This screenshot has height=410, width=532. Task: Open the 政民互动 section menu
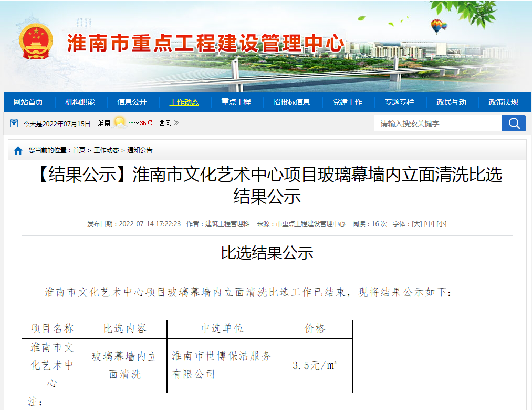(x=453, y=102)
